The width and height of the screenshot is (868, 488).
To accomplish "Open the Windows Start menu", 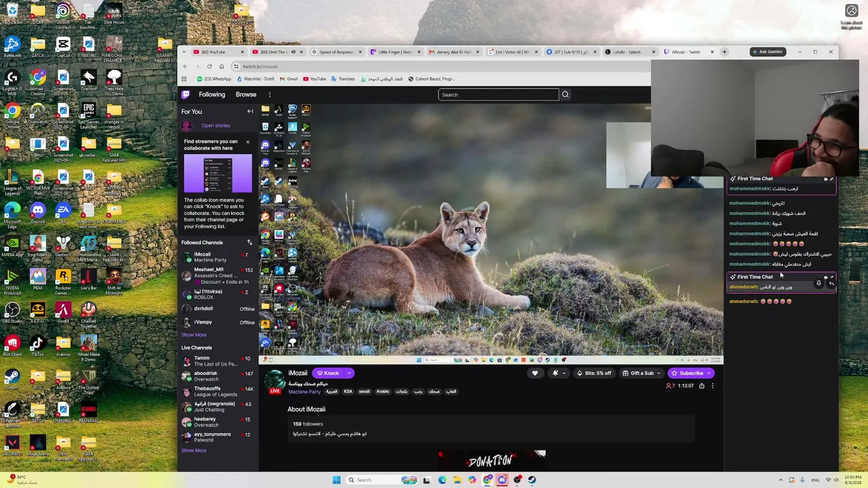I will 336,480.
